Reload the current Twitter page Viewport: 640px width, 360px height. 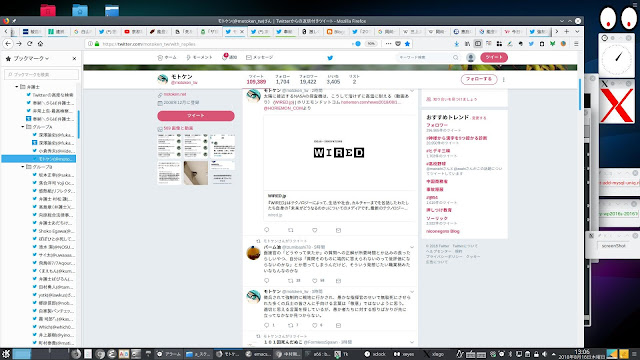(x=29, y=43)
